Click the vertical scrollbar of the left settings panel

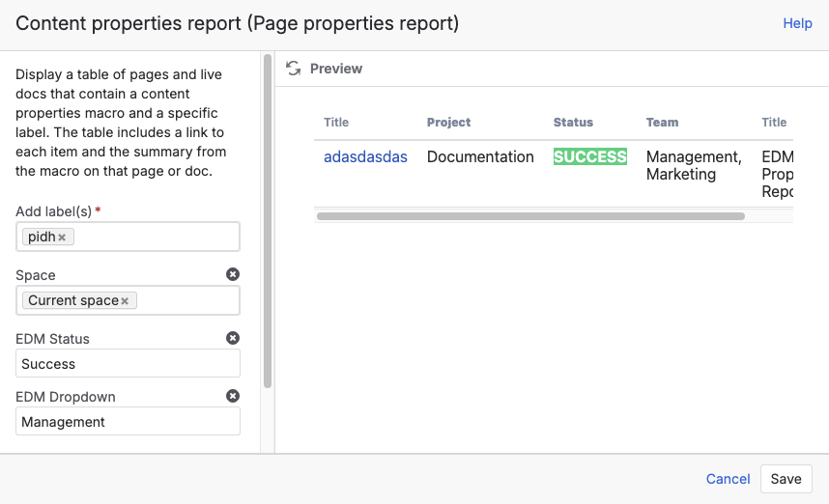[268, 221]
